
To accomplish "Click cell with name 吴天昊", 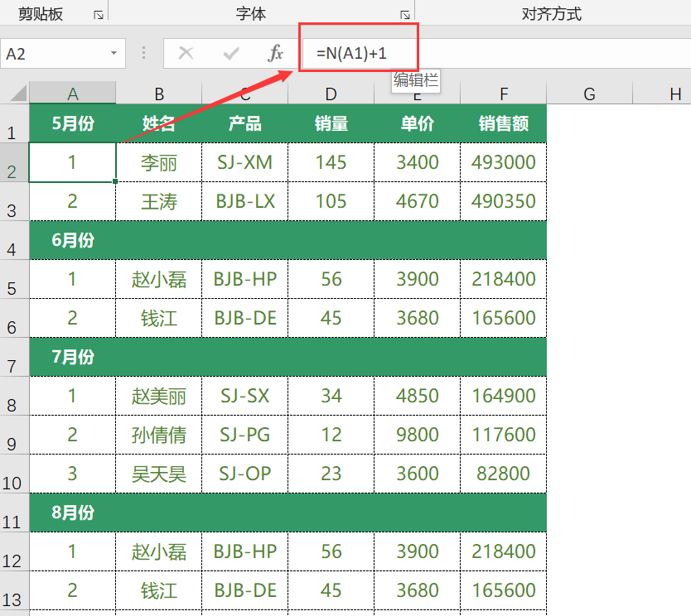I will (158, 474).
